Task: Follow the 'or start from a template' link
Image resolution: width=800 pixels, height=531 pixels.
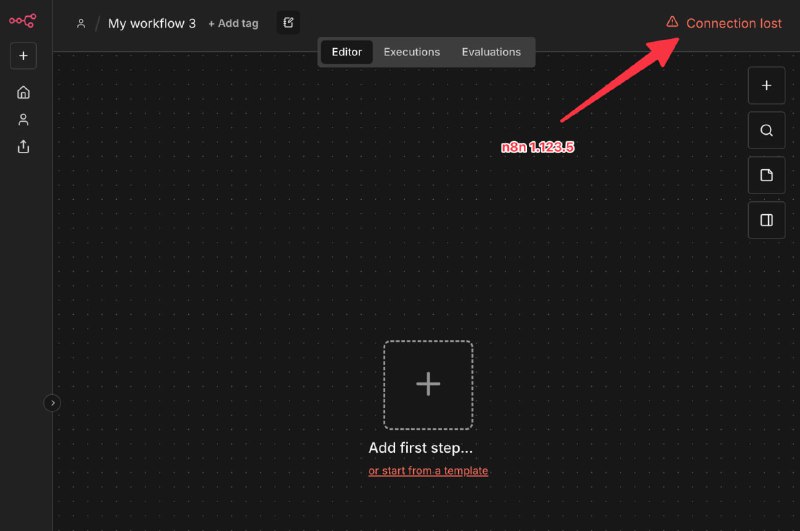Action: (428, 471)
